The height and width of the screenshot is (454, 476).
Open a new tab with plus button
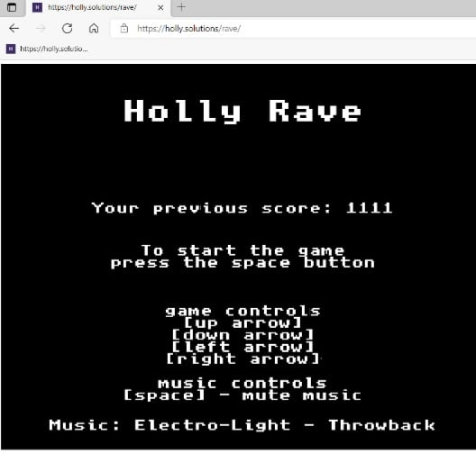[x=181, y=7]
